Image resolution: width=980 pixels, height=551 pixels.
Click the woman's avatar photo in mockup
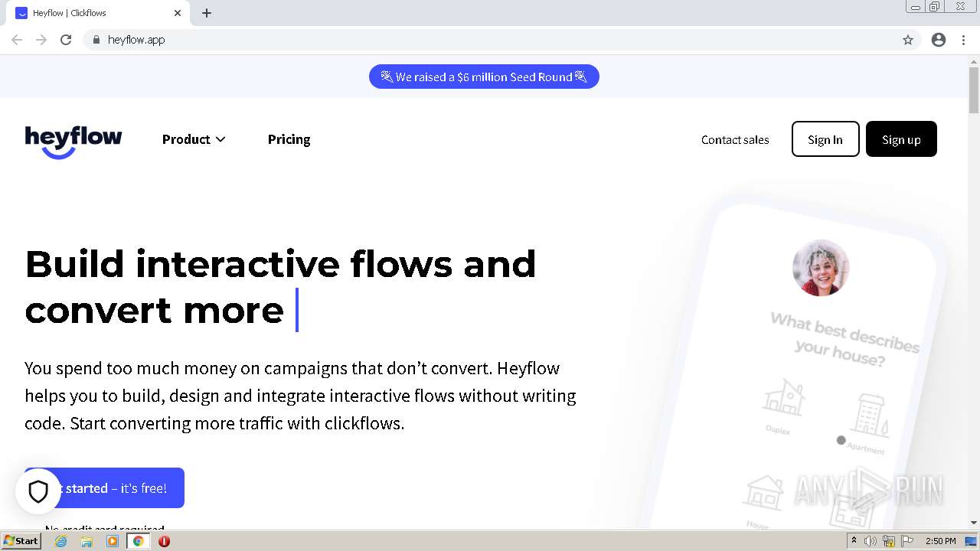821,268
